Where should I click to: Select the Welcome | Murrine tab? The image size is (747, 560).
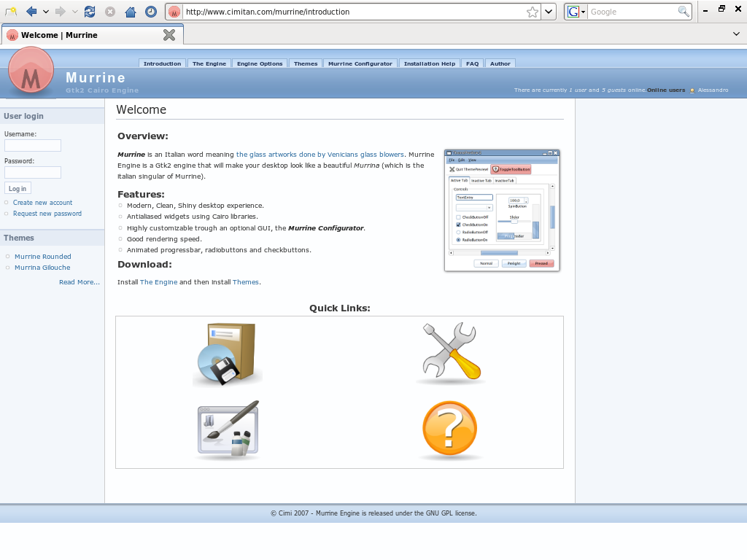coord(92,35)
